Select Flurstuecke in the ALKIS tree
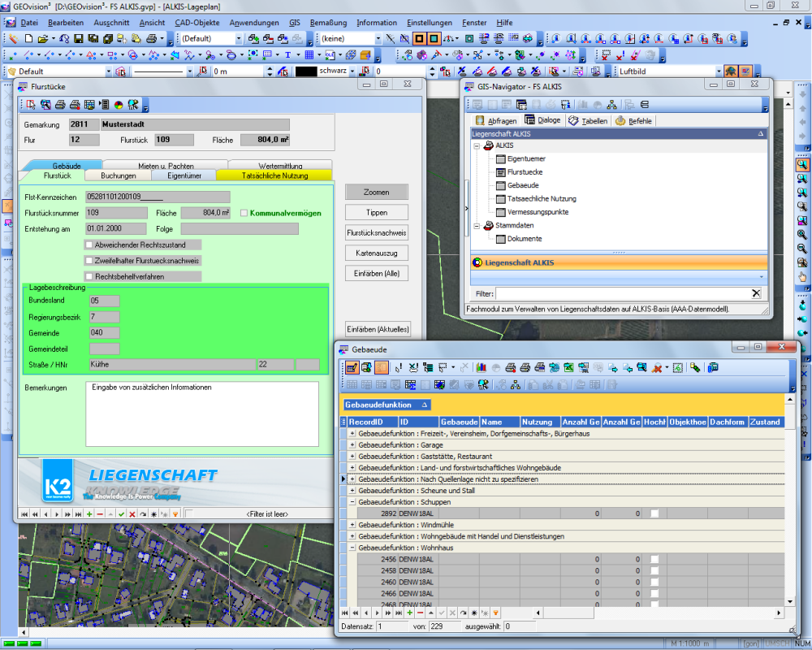This screenshot has height=650, width=812. tap(525, 172)
